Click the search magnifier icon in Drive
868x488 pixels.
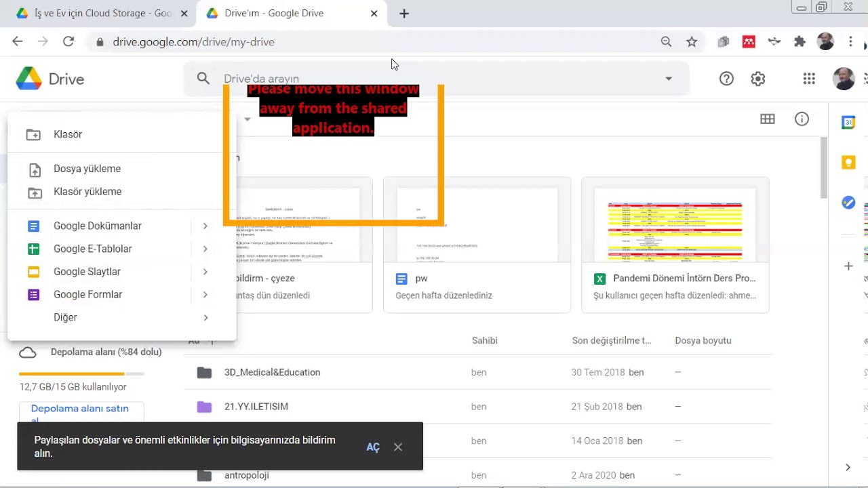203,79
